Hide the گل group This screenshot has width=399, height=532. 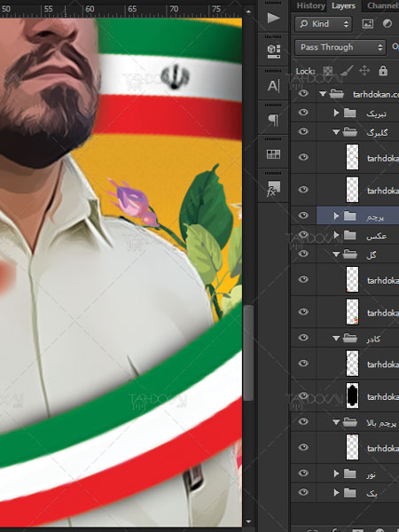[x=303, y=253]
